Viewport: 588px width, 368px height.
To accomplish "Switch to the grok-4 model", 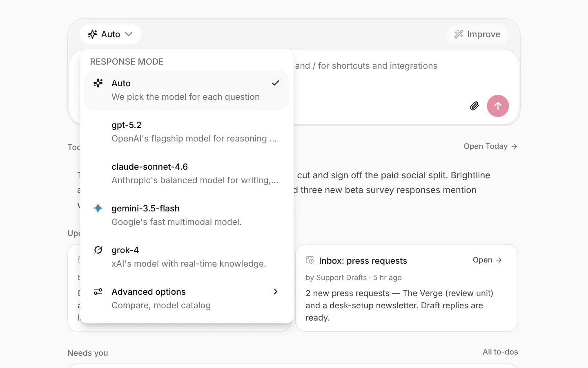I will (x=187, y=257).
